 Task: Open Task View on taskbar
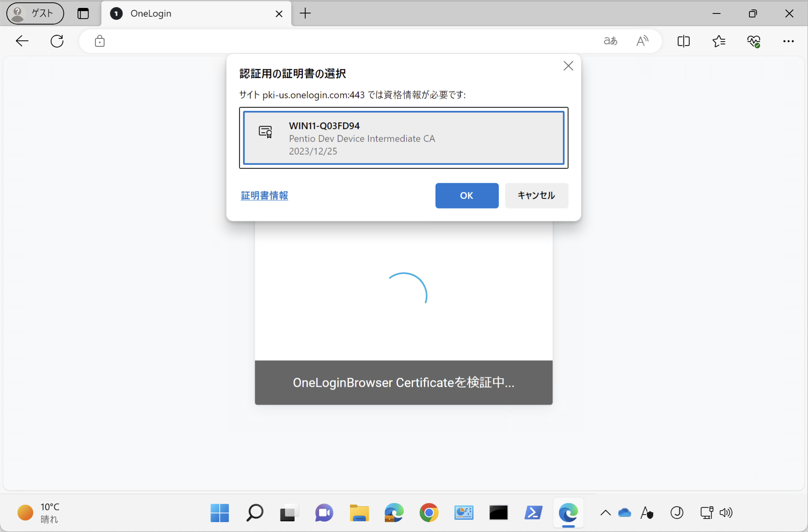[x=289, y=513]
